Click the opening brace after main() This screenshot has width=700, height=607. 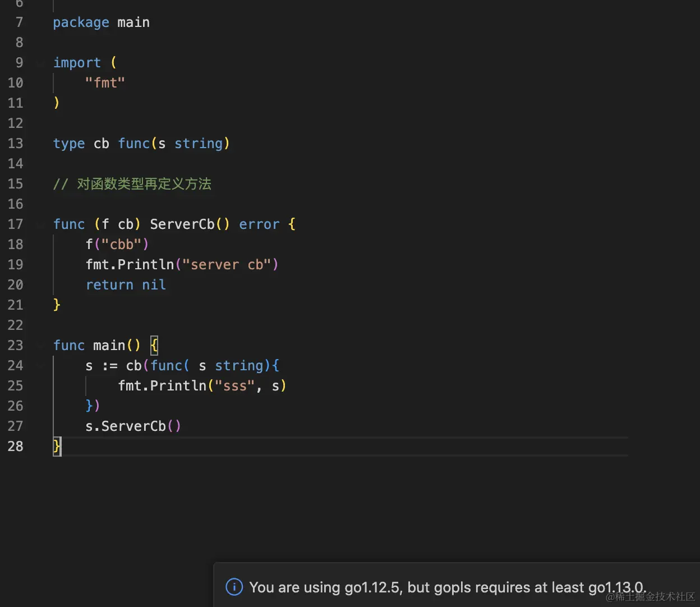tap(154, 345)
